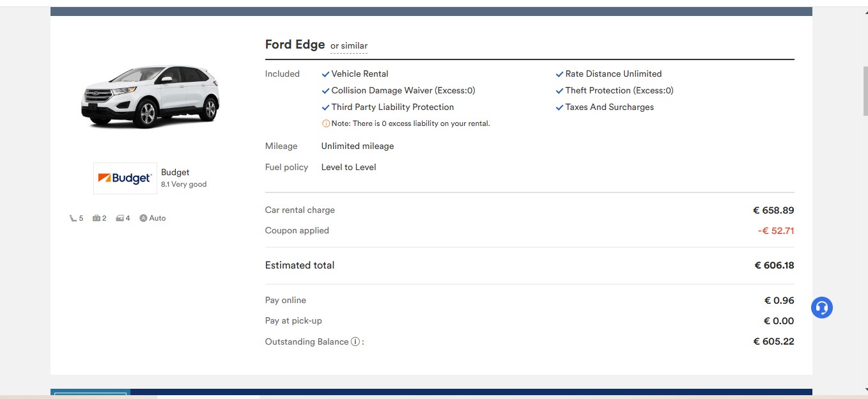This screenshot has height=399, width=868.
Task: Open the customer support headset chat
Action: click(821, 308)
